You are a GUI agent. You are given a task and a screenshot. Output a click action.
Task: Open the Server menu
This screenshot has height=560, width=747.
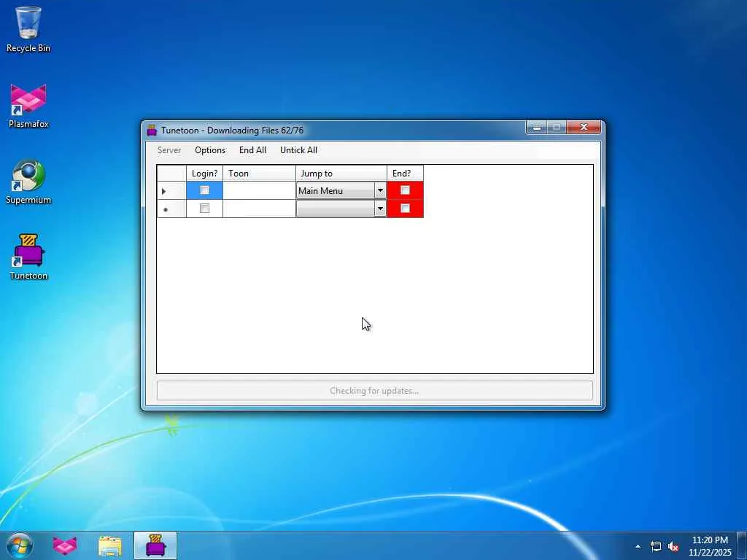coord(169,150)
